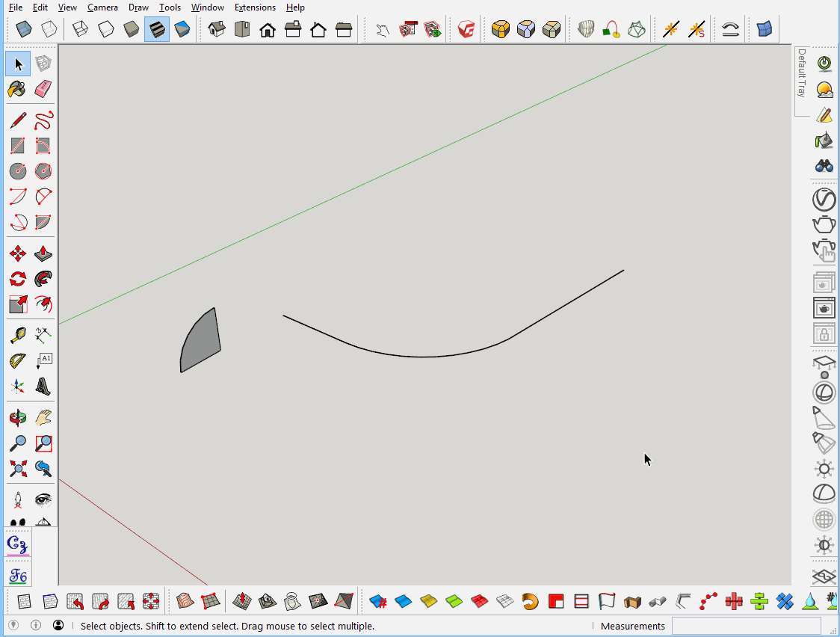Open the Extensions menu

coord(255,7)
